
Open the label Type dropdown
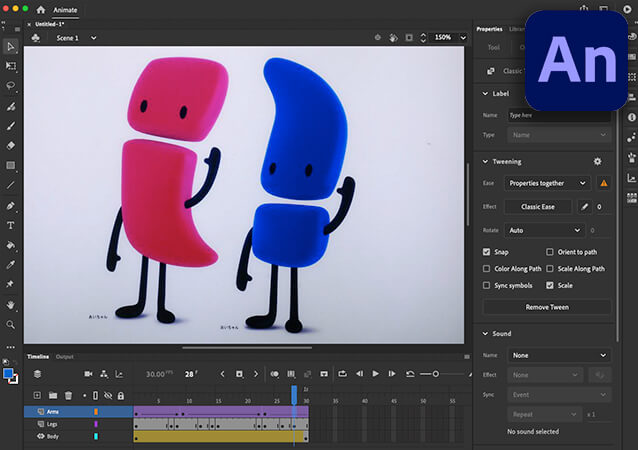559,135
